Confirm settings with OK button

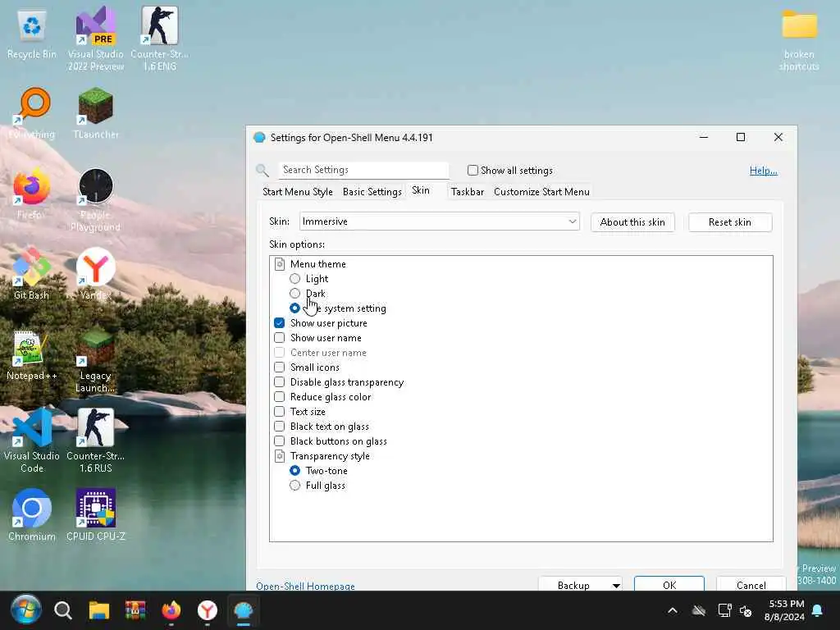(x=669, y=584)
